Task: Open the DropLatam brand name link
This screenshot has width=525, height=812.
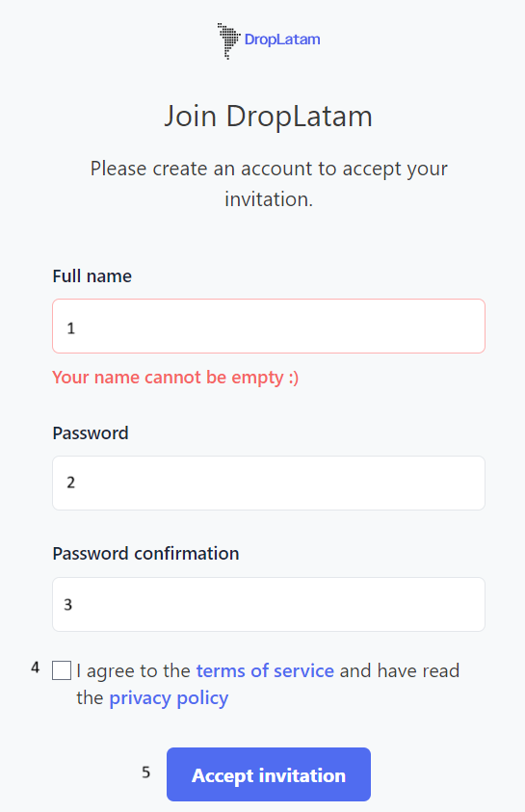Action: pos(282,39)
